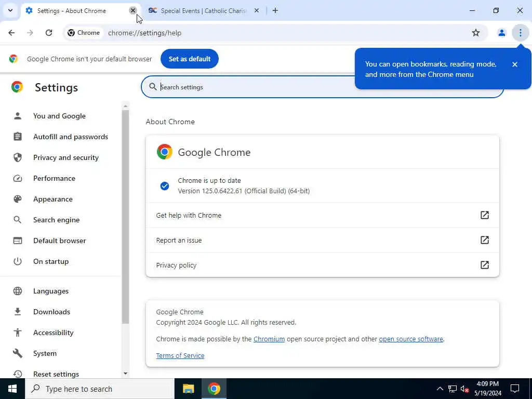532x399 pixels.
Task: Open the Windows Start menu
Action: point(12,389)
